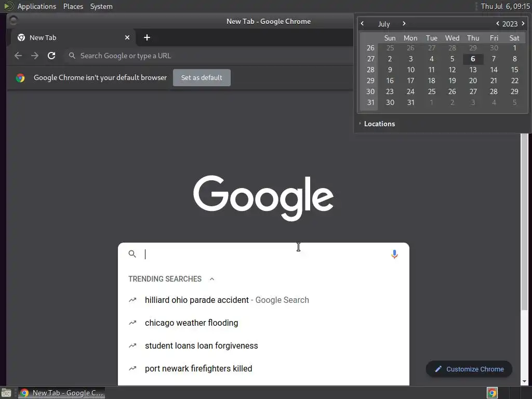The height and width of the screenshot is (399, 532).
Task: Go to previous year before 2023
Action: click(497, 23)
